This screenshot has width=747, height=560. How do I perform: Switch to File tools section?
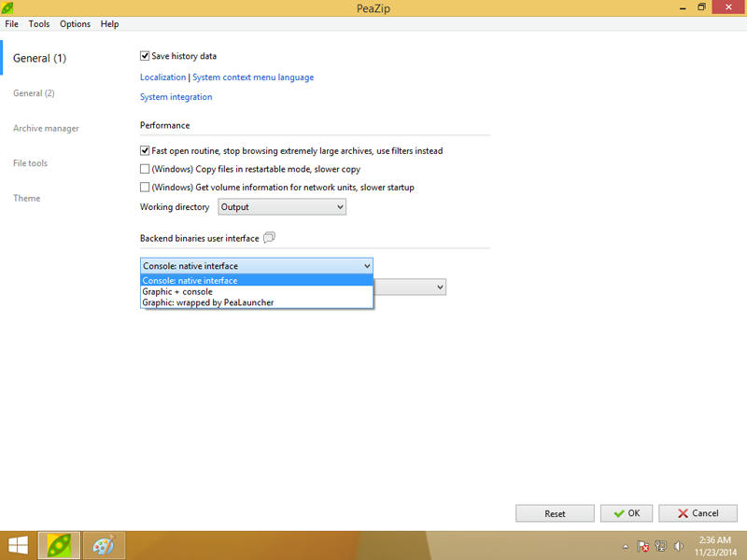tap(31, 163)
